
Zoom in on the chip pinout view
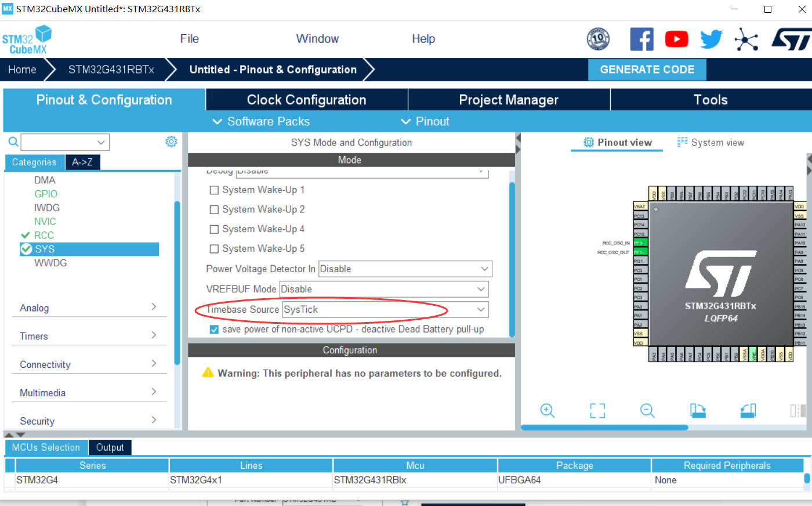click(x=547, y=411)
